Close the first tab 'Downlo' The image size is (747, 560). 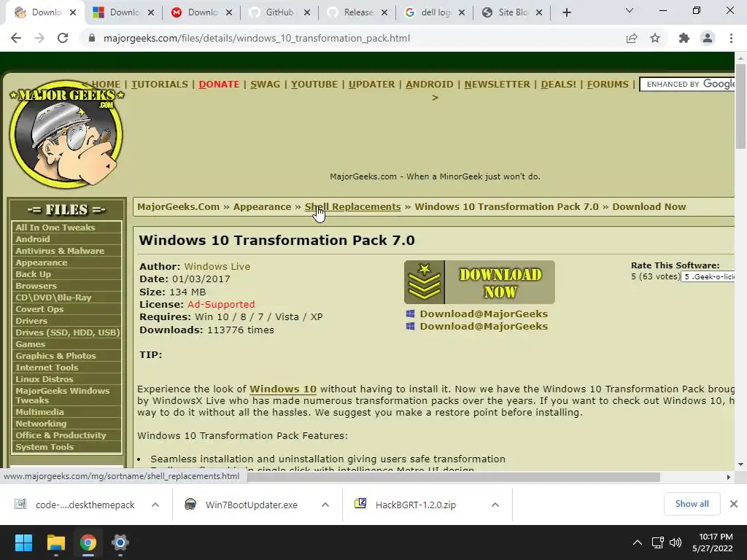tap(73, 12)
